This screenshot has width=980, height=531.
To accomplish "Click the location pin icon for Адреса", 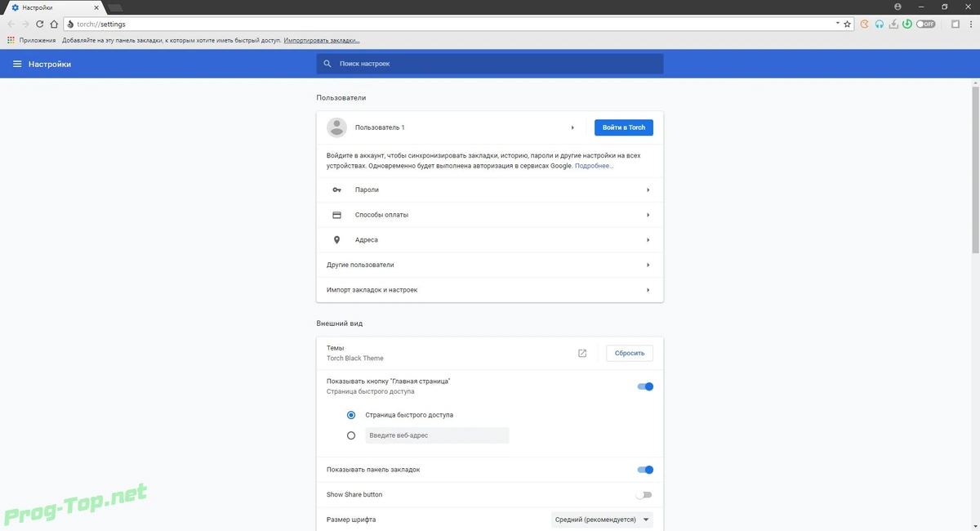I will [x=336, y=240].
